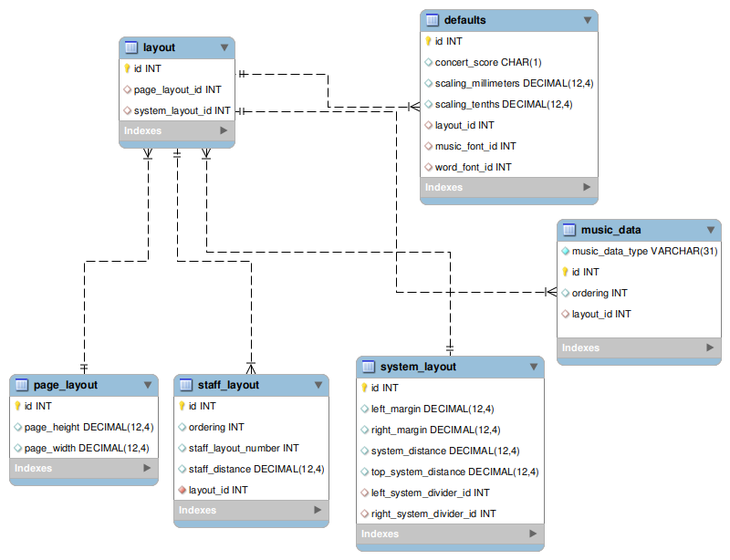
Task: Click the music_data table icon
Action: coord(568,230)
